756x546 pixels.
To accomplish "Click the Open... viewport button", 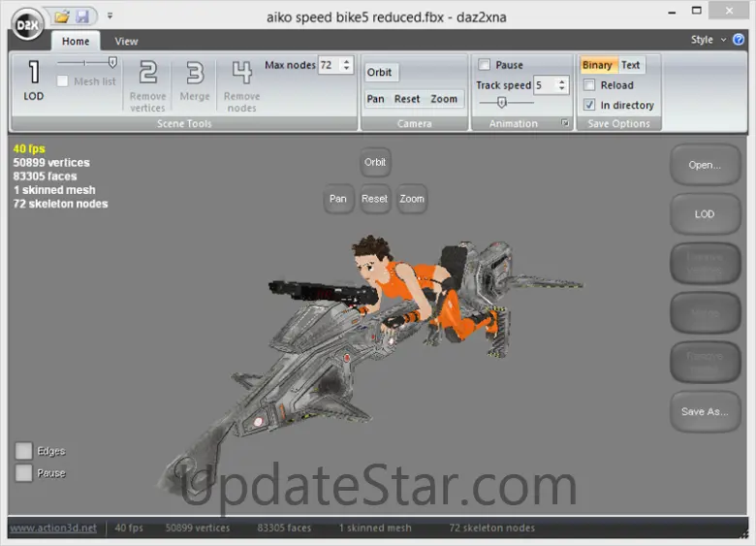I will (705, 165).
